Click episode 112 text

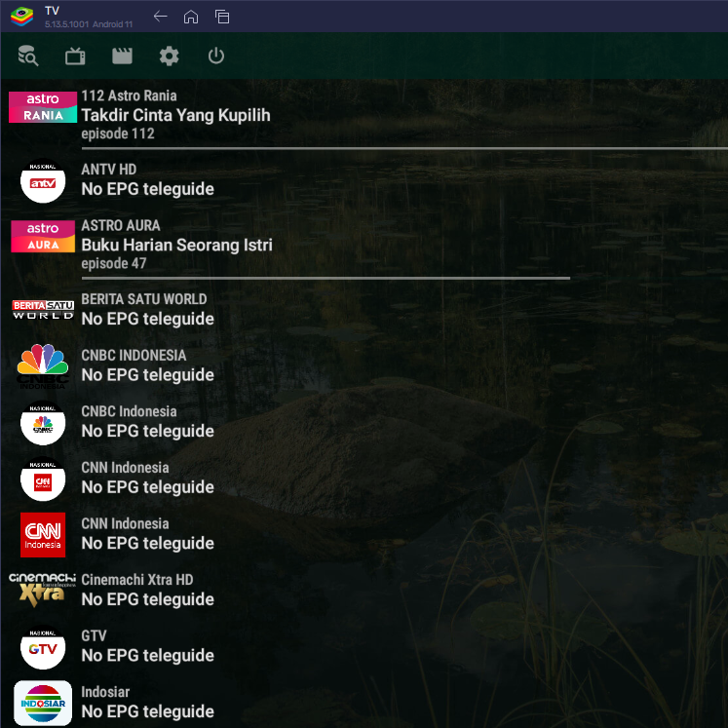[x=118, y=134]
